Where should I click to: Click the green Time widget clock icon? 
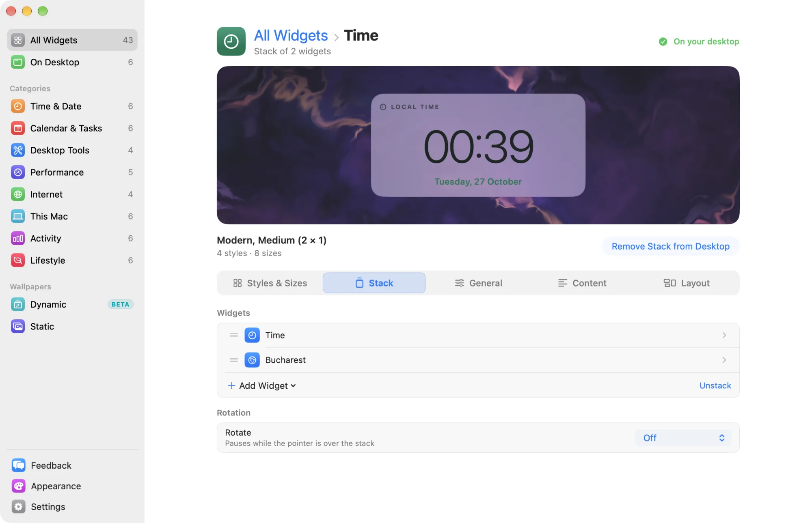coord(231,41)
